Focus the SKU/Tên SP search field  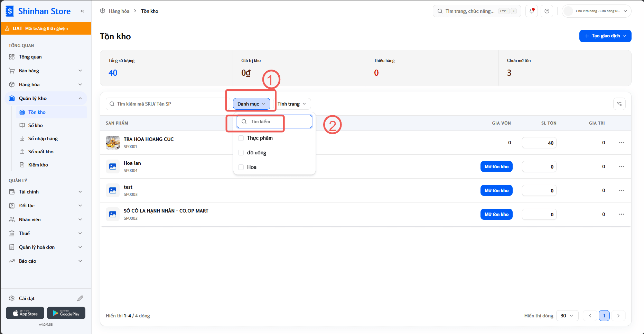point(168,104)
